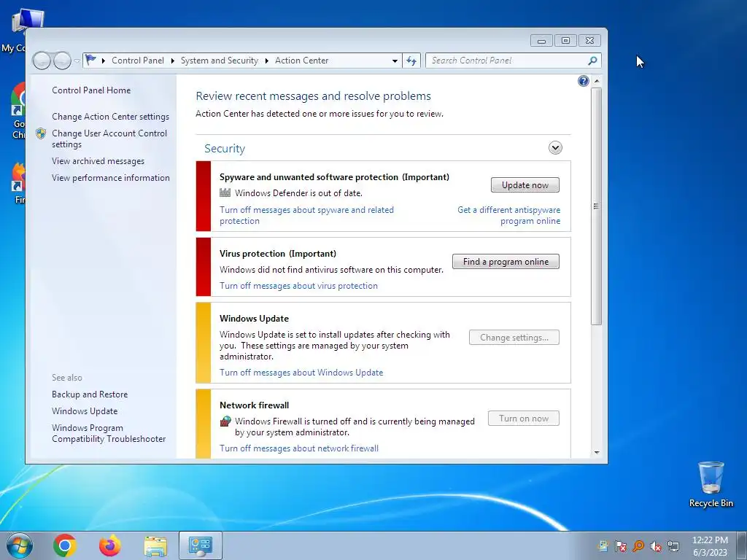Click the Action Center flag tray icon
This screenshot has height=560, width=747.
click(620, 546)
